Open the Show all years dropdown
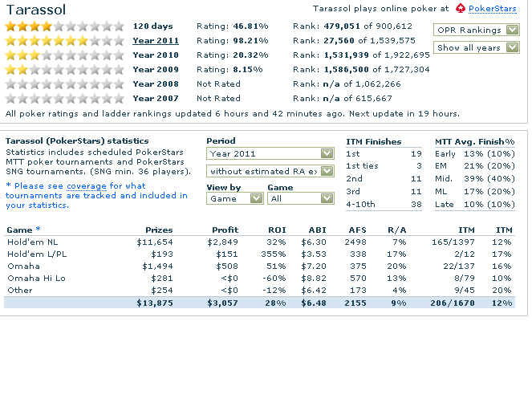 click(477, 47)
